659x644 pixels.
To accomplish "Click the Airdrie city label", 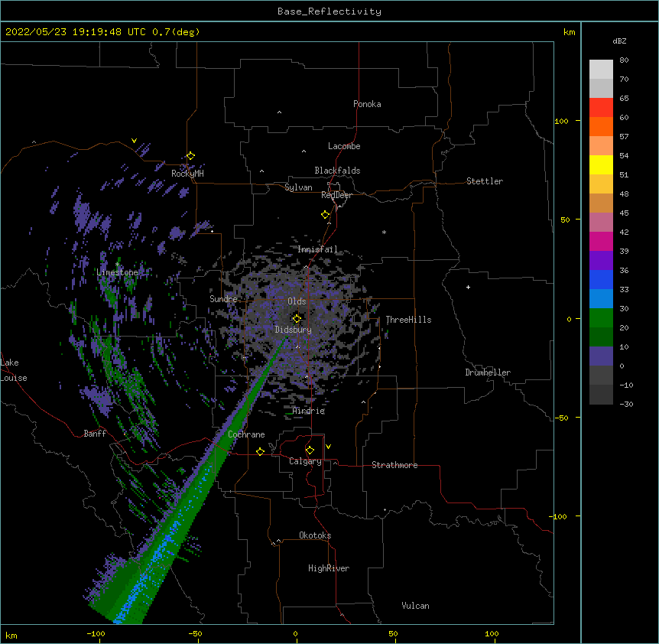I will pyautogui.click(x=309, y=411).
